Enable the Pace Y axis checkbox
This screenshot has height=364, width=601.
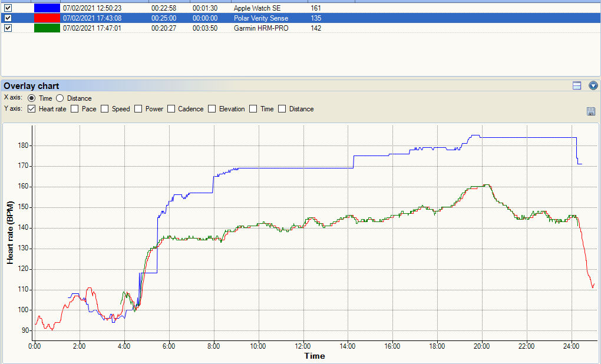pyautogui.click(x=74, y=109)
